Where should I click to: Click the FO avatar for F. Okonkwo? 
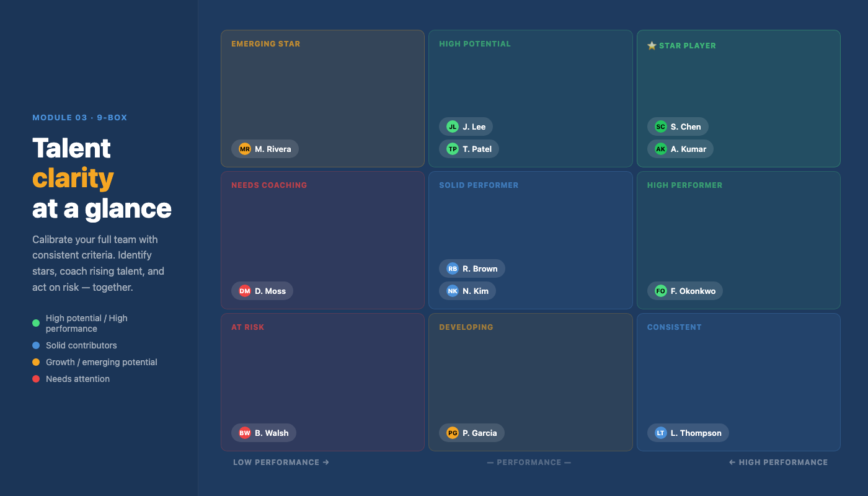[661, 291]
